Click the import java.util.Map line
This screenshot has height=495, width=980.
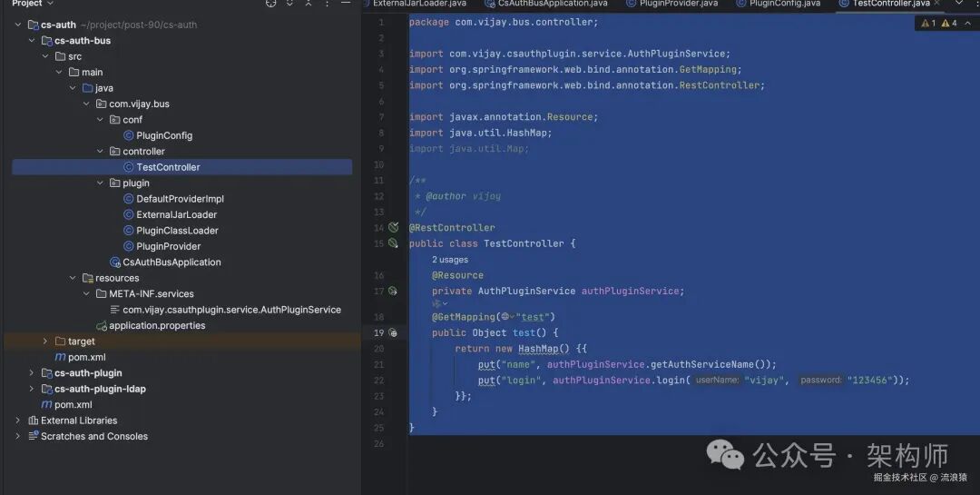pos(469,149)
